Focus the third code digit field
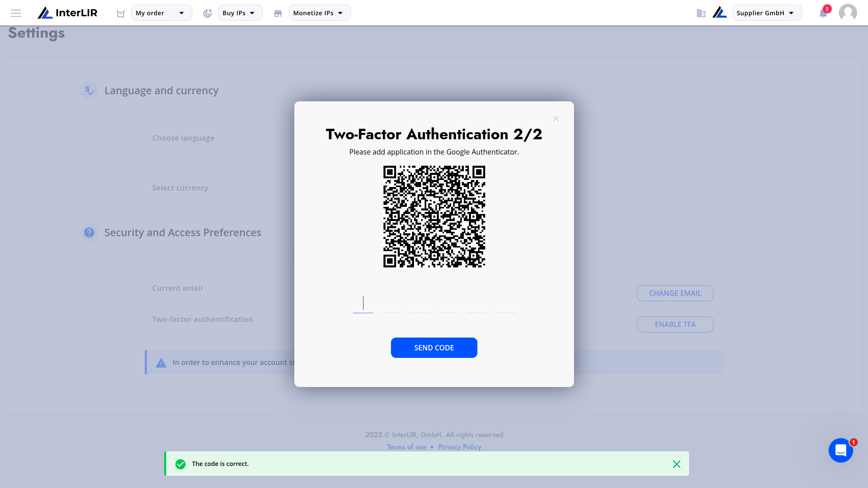868x488 pixels. point(420,304)
